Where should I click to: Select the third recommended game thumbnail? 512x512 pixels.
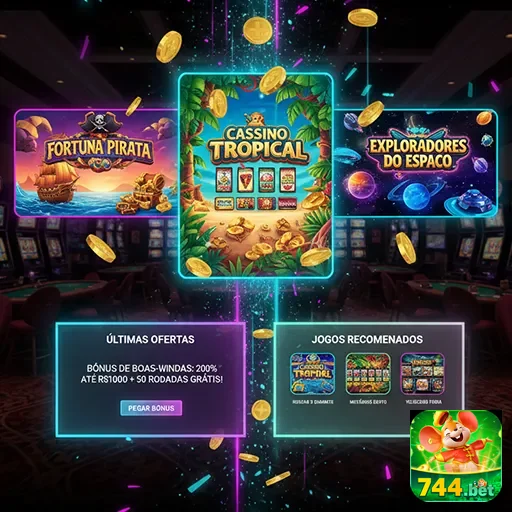coord(423,374)
